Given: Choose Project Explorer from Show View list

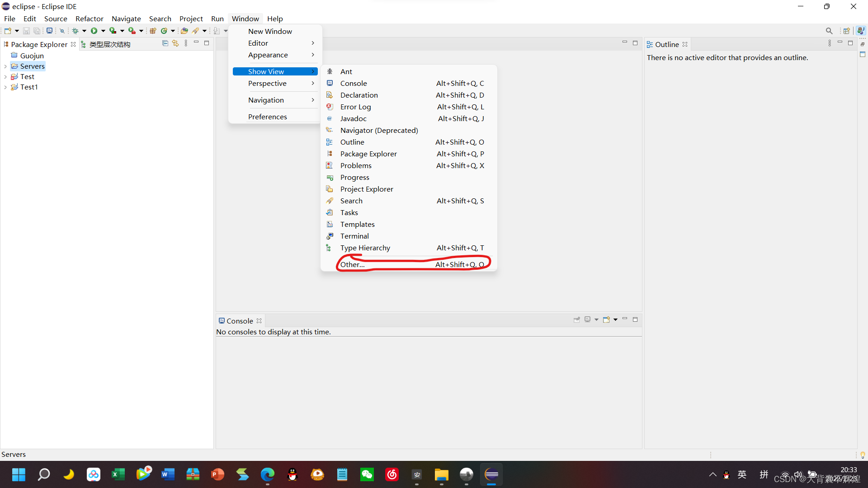Looking at the screenshot, I should point(367,189).
